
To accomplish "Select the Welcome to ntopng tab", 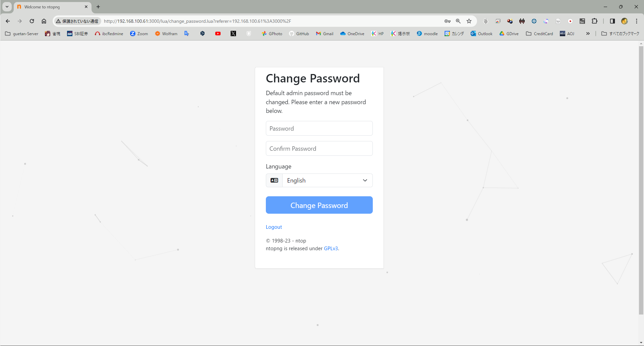I will 50,7.
